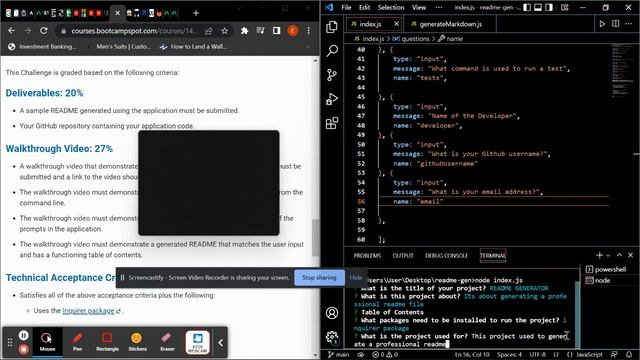
Task: Click the main branch in status bar
Action: (339, 355)
